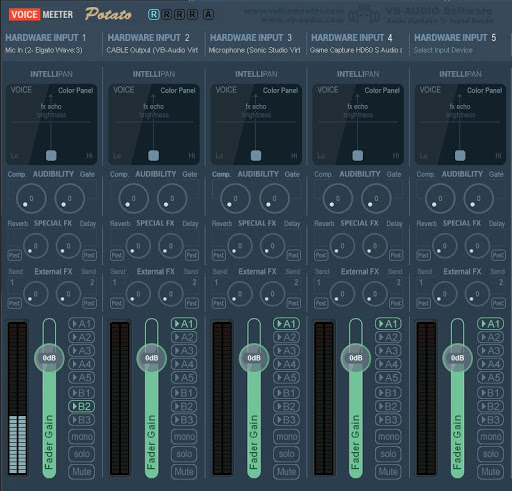Enable A3 bus routing on Input 3

click(286, 351)
